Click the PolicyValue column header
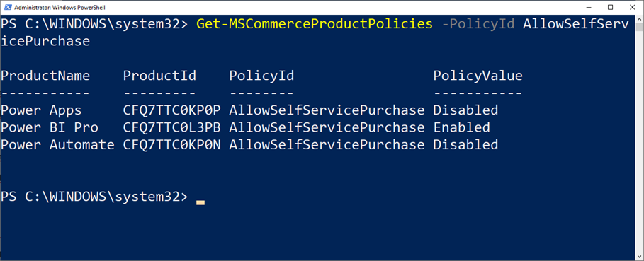This screenshot has height=261, width=644. click(478, 76)
